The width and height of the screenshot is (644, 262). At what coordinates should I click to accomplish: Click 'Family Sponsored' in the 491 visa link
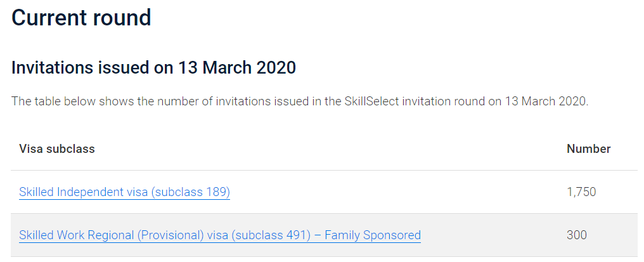(x=373, y=235)
